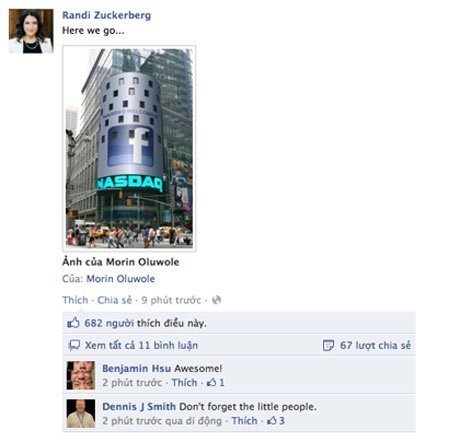The width and height of the screenshot is (460, 442).
Task: Click the thumbs-up icon beside 682 người
Action: [73, 323]
